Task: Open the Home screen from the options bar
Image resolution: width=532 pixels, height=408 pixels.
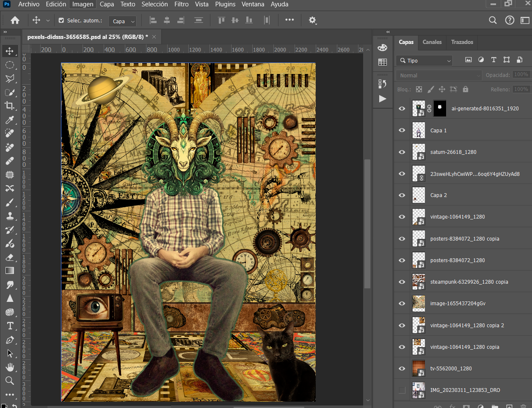Action: tap(15, 20)
